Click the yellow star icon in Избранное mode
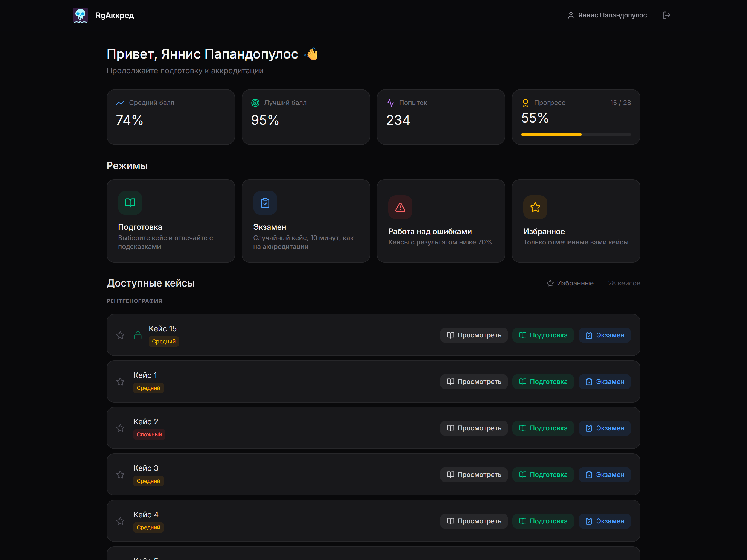The width and height of the screenshot is (747, 560). [x=535, y=207]
